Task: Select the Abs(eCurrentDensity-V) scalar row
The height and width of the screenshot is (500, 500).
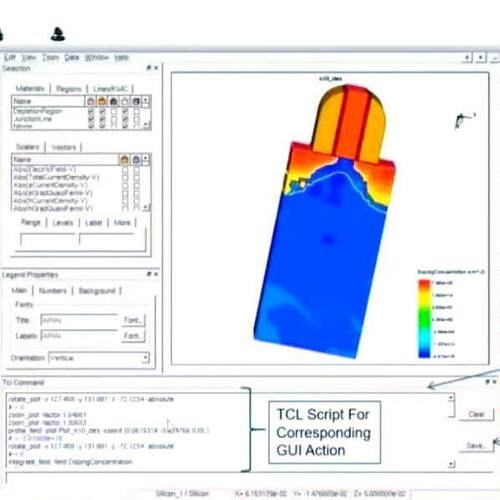Action: 50,185
